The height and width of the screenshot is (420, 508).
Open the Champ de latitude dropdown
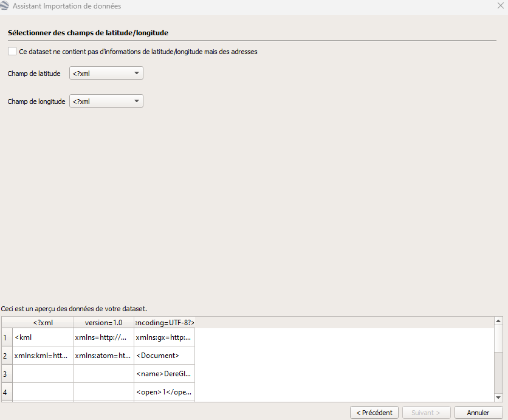pyautogui.click(x=106, y=74)
